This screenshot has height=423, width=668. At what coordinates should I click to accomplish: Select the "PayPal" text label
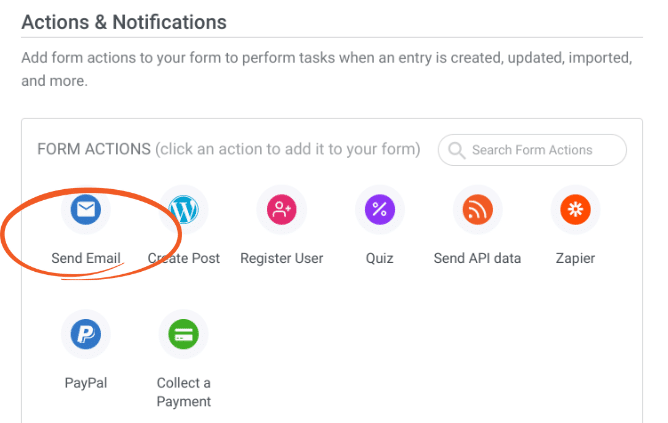[86, 382]
